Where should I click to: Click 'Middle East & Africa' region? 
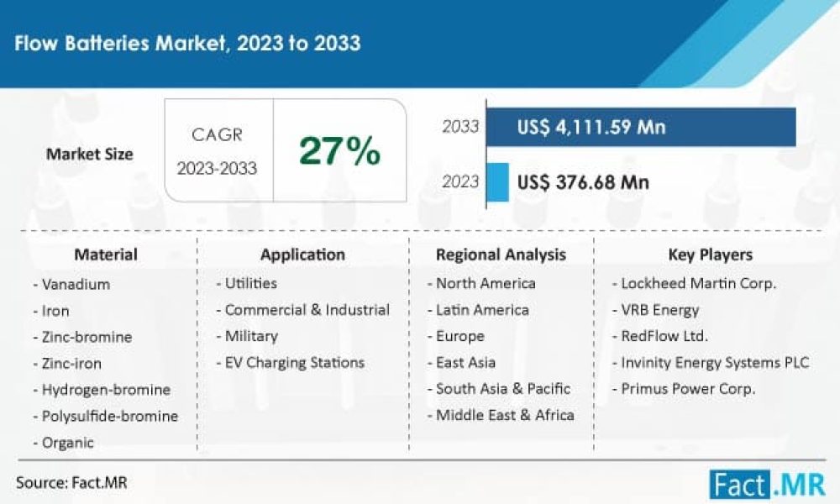[505, 415]
